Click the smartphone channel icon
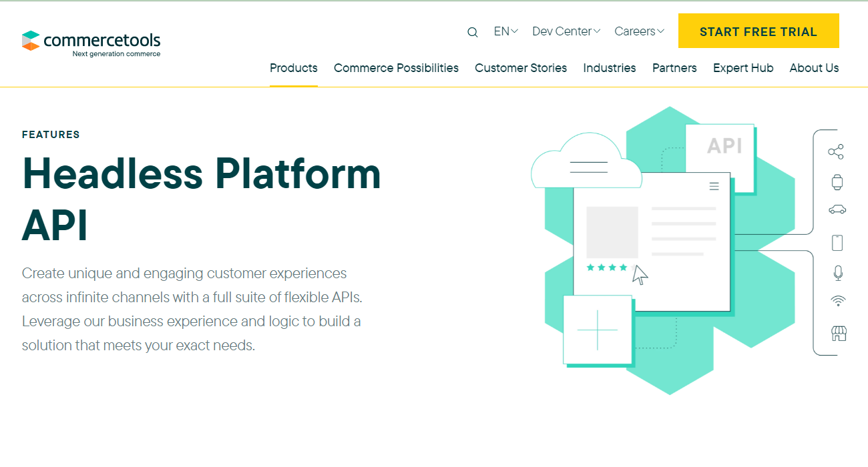This screenshot has width=868, height=467. (x=837, y=243)
